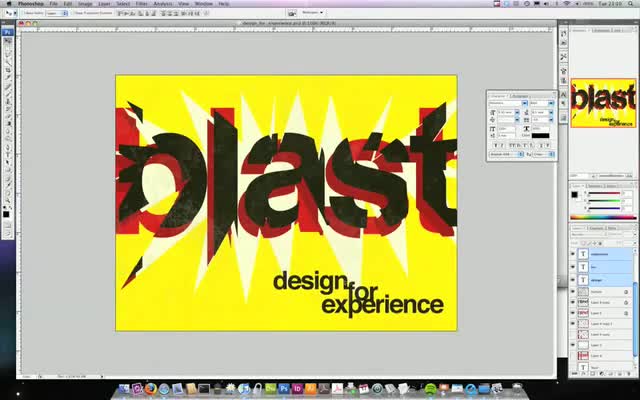Open the Filter menu
The width and height of the screenshot is (640, 400).
coord(142,3)
